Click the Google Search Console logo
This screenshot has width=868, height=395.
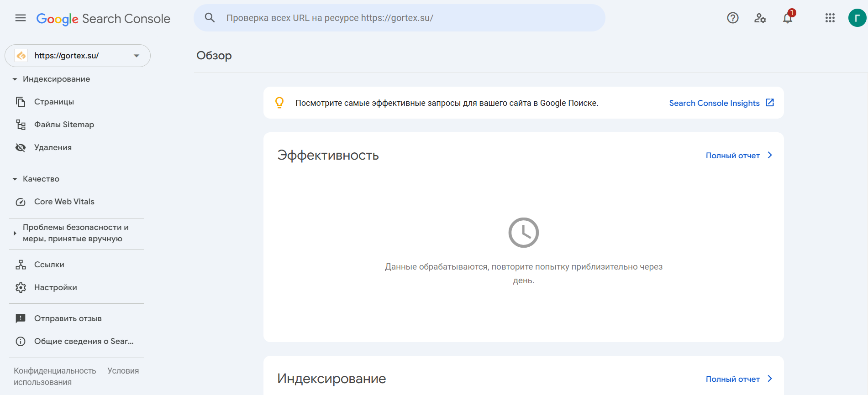(103, 19)
